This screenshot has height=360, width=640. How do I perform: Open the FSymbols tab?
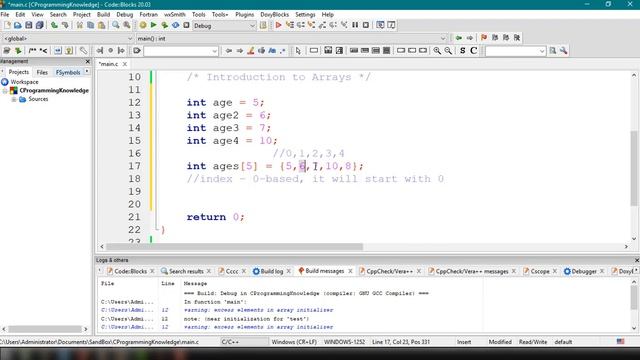68,72
